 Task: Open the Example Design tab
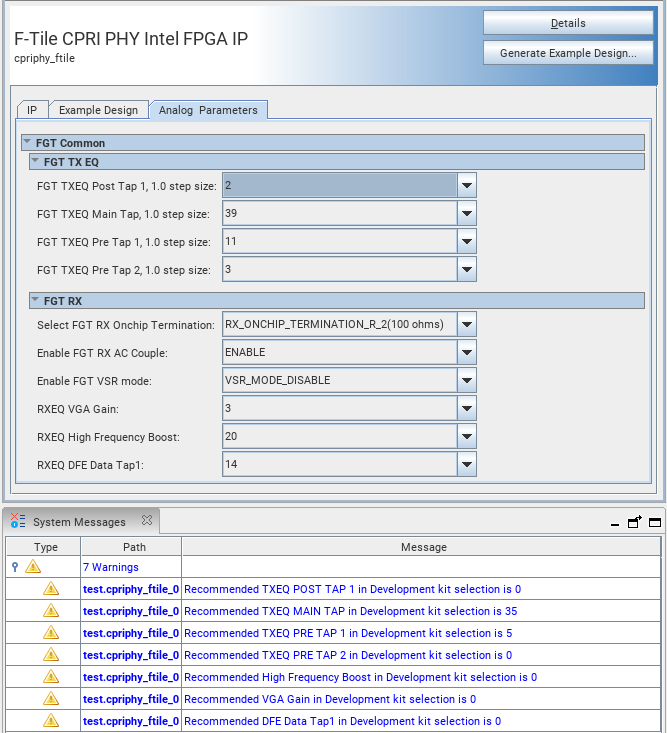(99, 110)
